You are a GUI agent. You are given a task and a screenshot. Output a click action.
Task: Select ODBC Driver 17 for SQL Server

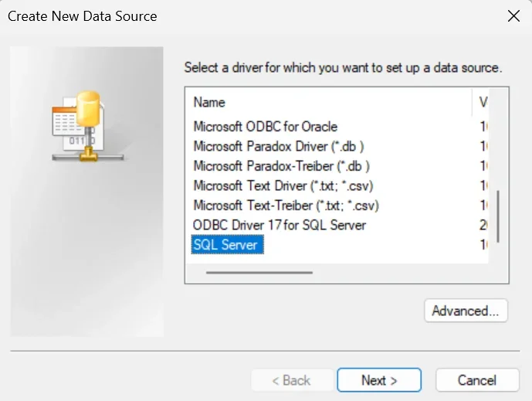(280, 225)
